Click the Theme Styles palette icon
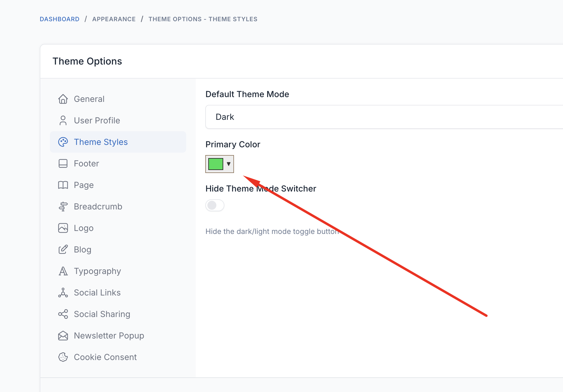This screenshot has width=563, height=392. click(x=63, y=142)
